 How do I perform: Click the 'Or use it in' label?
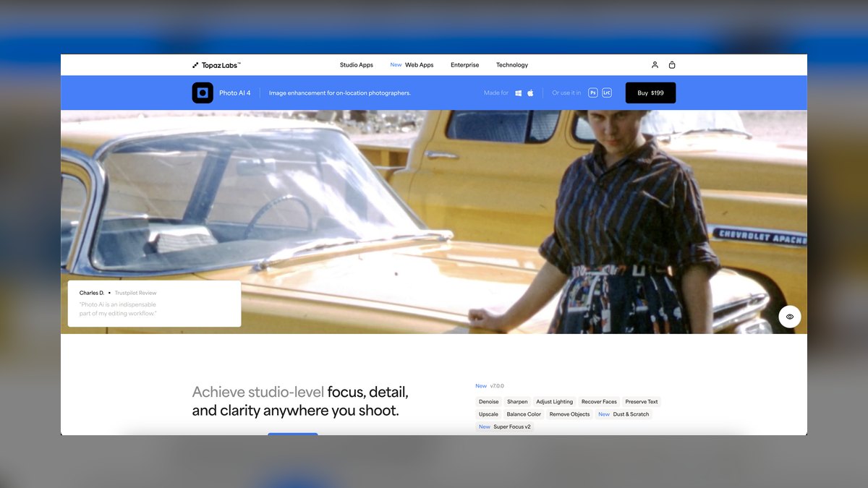click(566, 93)
